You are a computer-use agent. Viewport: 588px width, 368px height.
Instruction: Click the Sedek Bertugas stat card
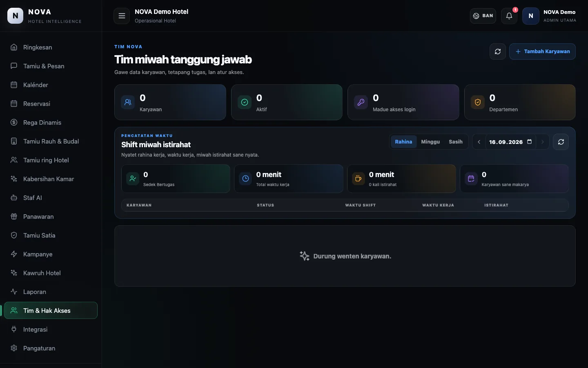[176, 179]
